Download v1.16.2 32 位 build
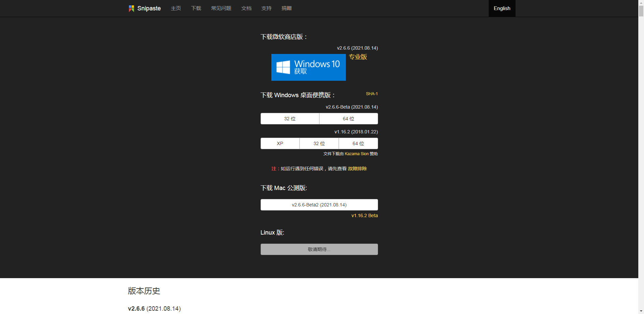This screenshot has height=314, width=644. 319,143
